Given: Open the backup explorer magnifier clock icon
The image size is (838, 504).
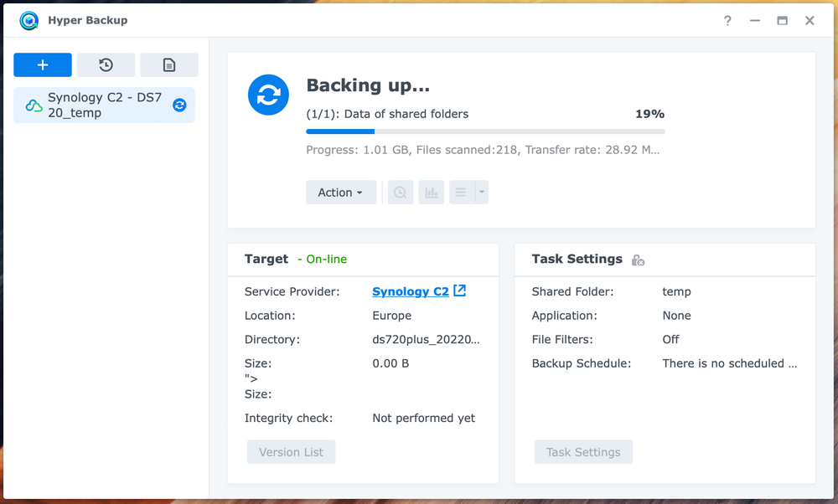Looking at the screenshot, I should click(x=401, y=193).
